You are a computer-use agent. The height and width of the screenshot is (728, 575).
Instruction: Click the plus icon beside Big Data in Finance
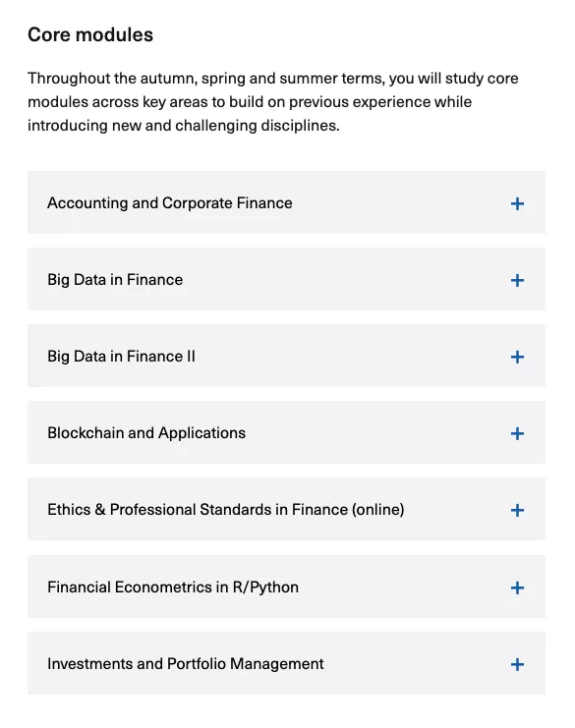517,280
